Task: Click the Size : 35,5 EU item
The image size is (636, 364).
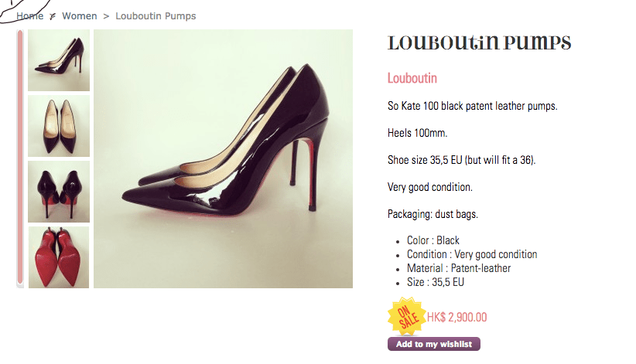Action: [x=435, y=282]
